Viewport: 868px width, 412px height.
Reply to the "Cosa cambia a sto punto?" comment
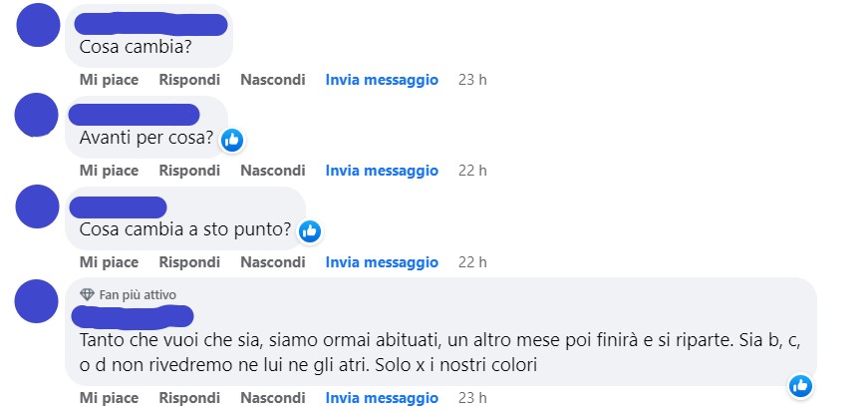click(189, 261)
